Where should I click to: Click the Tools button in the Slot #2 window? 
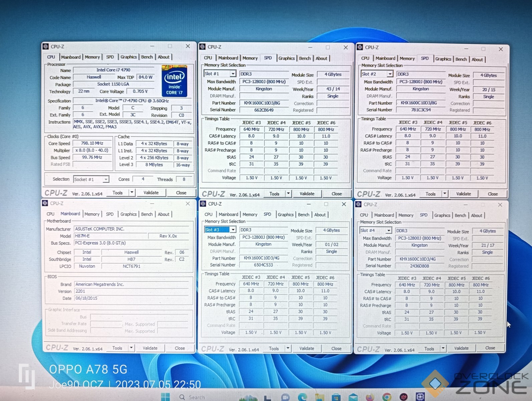pos(431,194)
